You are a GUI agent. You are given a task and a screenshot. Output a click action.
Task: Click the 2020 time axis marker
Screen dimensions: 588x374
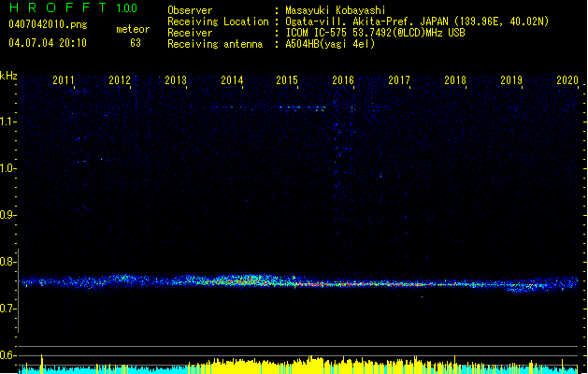[x=567, y=80]
